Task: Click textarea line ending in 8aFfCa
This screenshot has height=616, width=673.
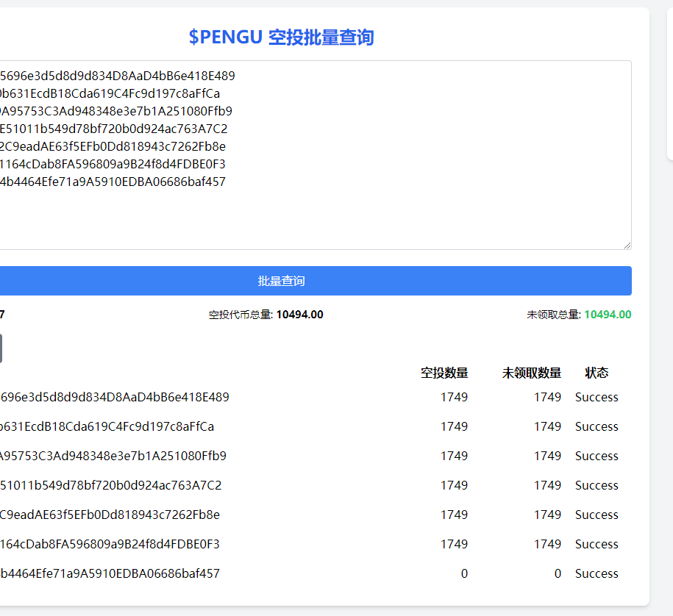Action: pos(110,93)
